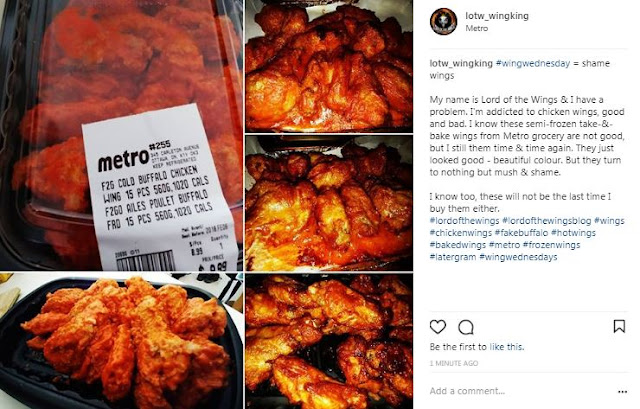Open the #latergram hashtag
Viewport: 640px width, 409px height.
453,257
